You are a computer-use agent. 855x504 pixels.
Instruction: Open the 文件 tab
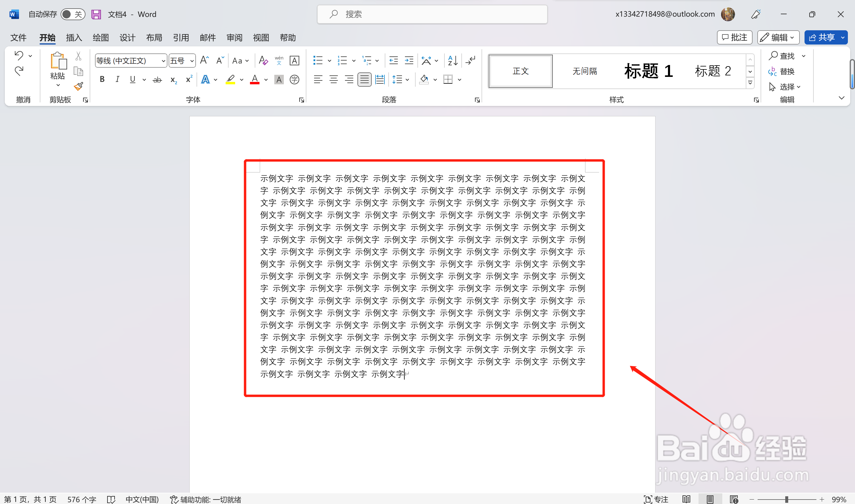18,37
